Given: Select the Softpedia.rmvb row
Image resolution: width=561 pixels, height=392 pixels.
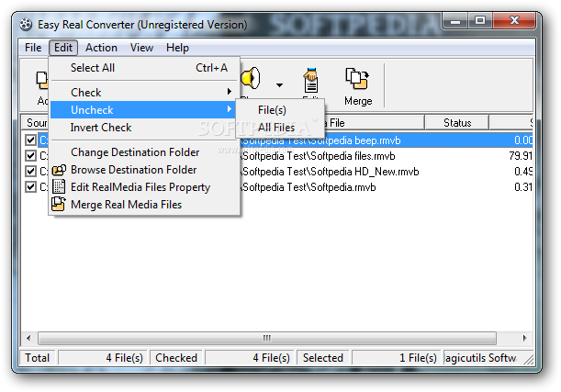Looking at the screenshot, I should click(279, 187).
